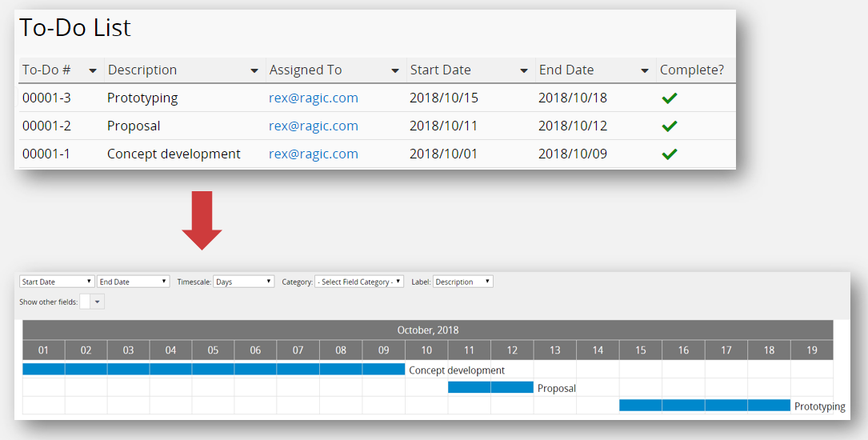Viewport: 868px width, 440px height.
Task: Open the email link in Proposal row
Action: (314, 126)
